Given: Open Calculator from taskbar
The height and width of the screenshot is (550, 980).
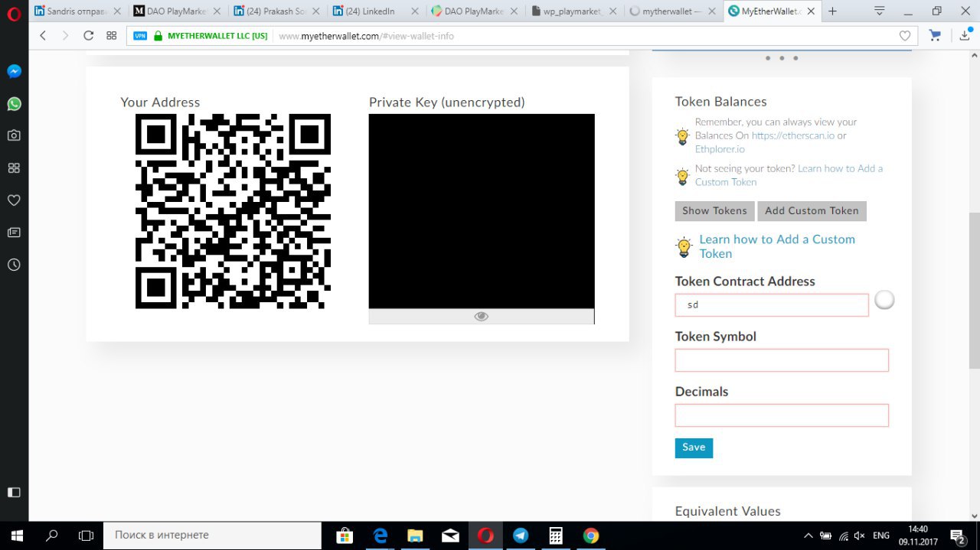Looking at the screenshot, I should (556, 535).
